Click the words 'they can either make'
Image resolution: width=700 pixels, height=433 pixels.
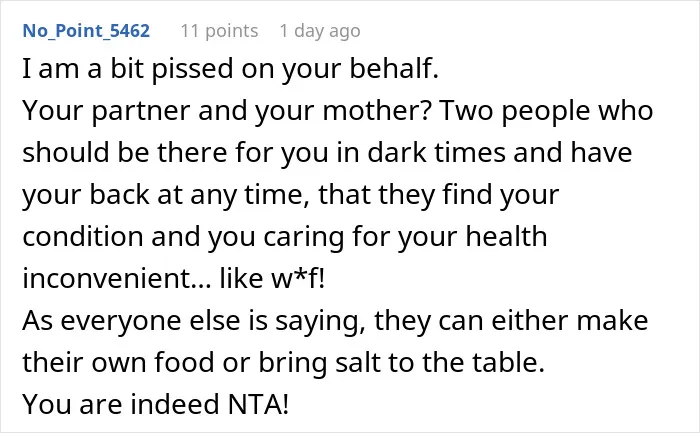(511, 321)
